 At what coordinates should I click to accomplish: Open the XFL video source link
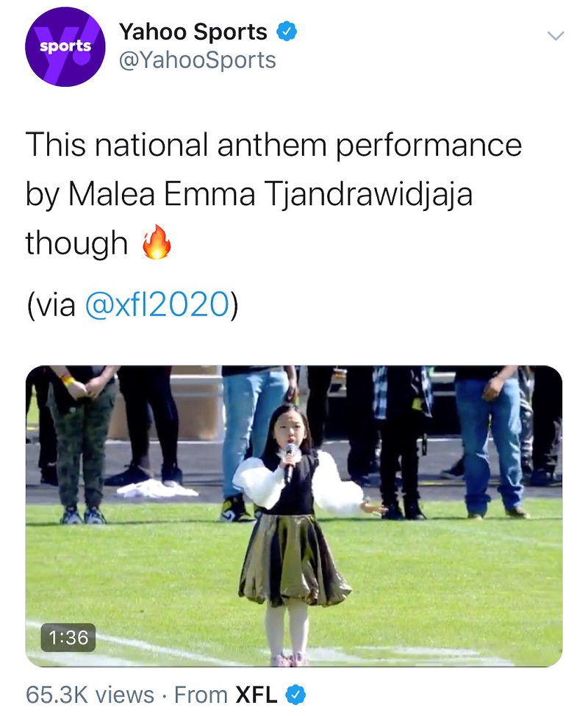pyautogui.click(x=256, y=695)
